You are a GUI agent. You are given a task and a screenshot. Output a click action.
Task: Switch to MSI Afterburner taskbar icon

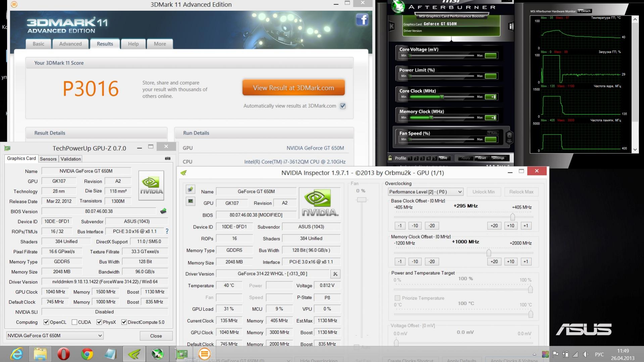click(157, 354)
